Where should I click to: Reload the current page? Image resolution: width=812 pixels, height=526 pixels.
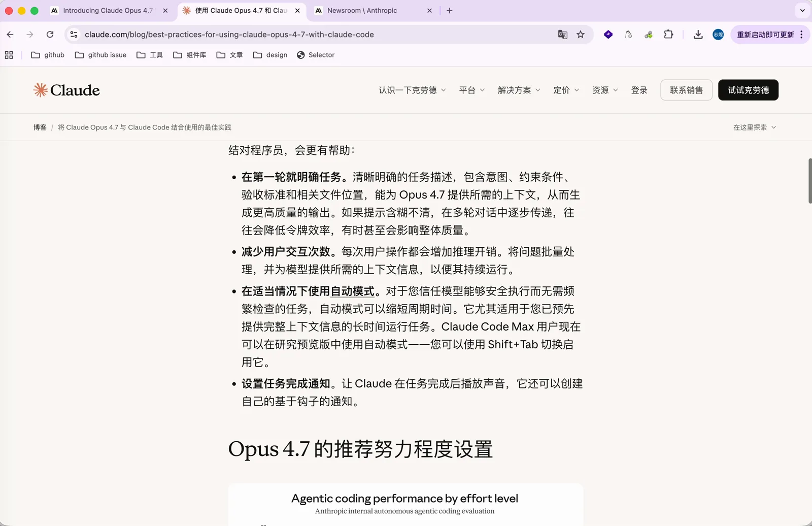coord(50,35)
